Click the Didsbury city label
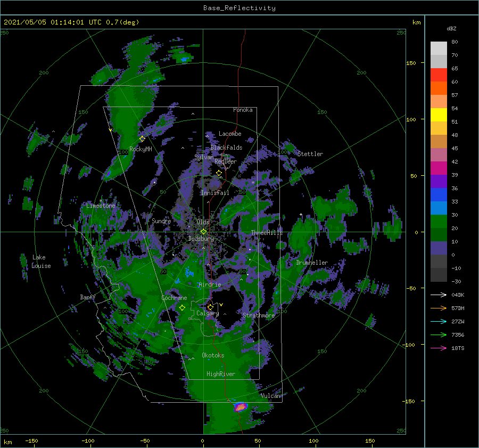 [201, 239]
